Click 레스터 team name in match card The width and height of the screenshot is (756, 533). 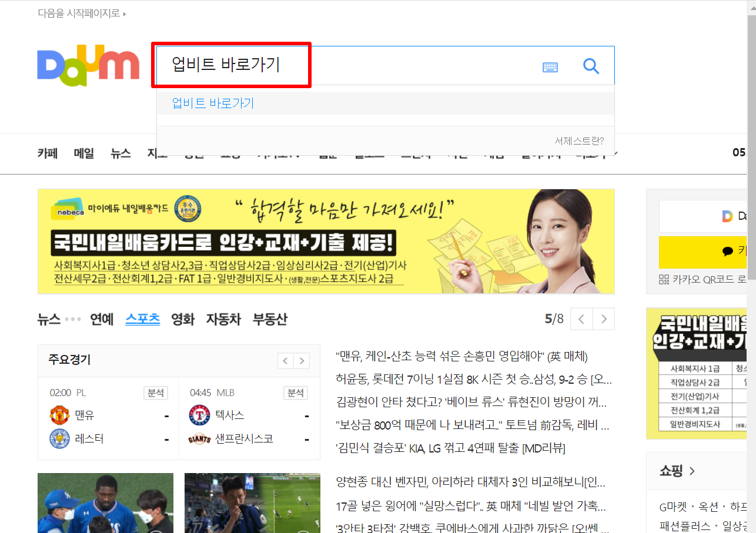(x=89, y=439)
